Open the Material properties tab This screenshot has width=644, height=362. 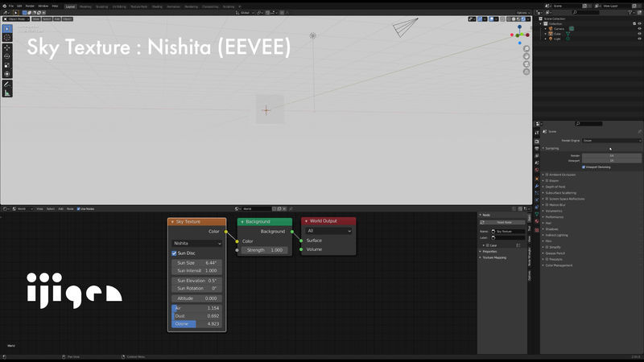coord(537,222)
